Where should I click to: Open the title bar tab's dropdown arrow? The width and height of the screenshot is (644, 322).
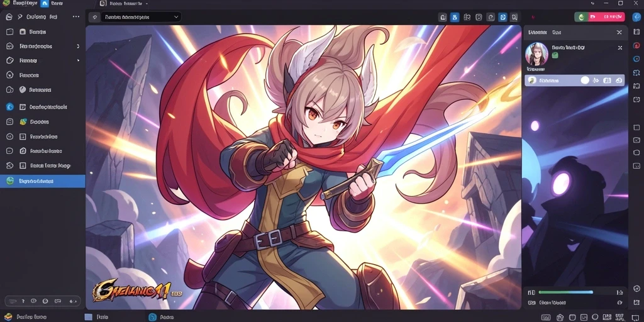coord(147,3)
